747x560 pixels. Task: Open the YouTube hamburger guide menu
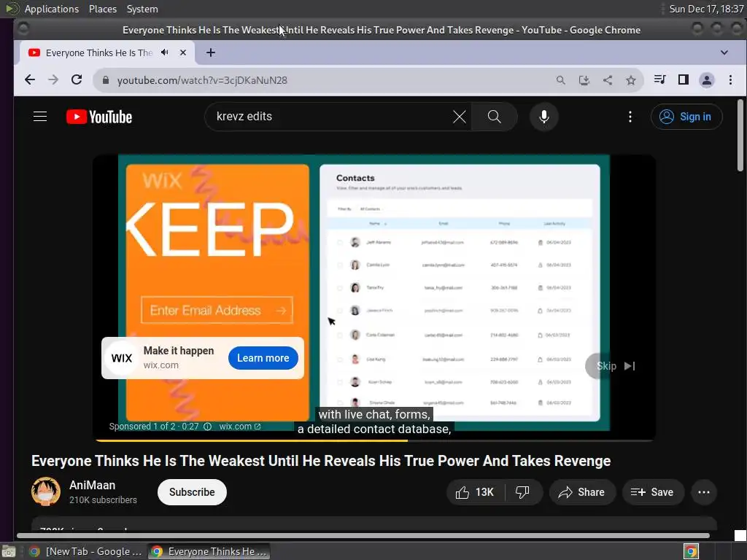(40, 117)
